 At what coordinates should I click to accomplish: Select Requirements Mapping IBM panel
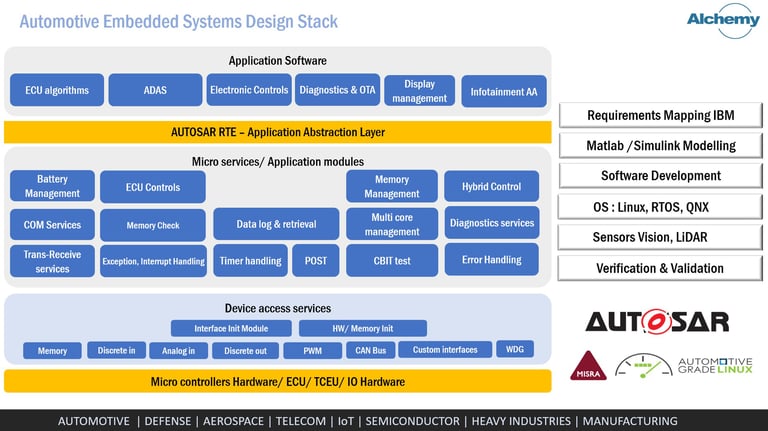661,116
